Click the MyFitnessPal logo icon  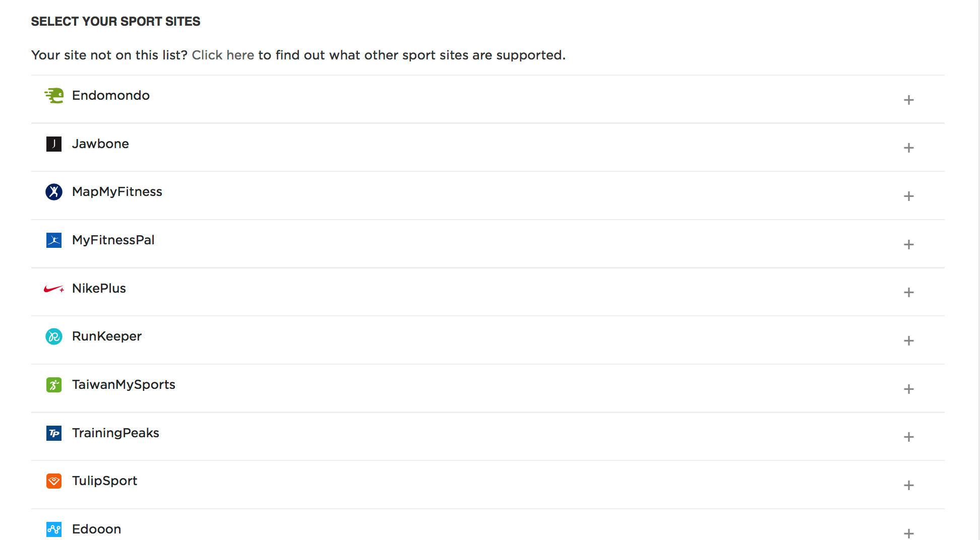(x=54, y=240)
